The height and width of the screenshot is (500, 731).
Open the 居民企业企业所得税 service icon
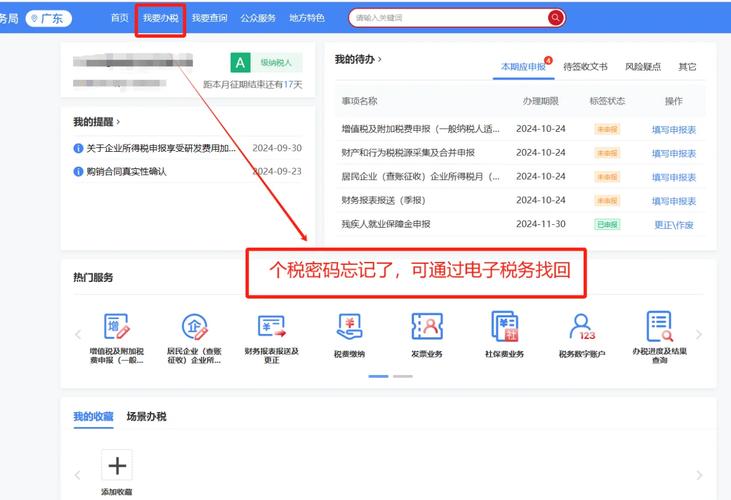(194, 327)
